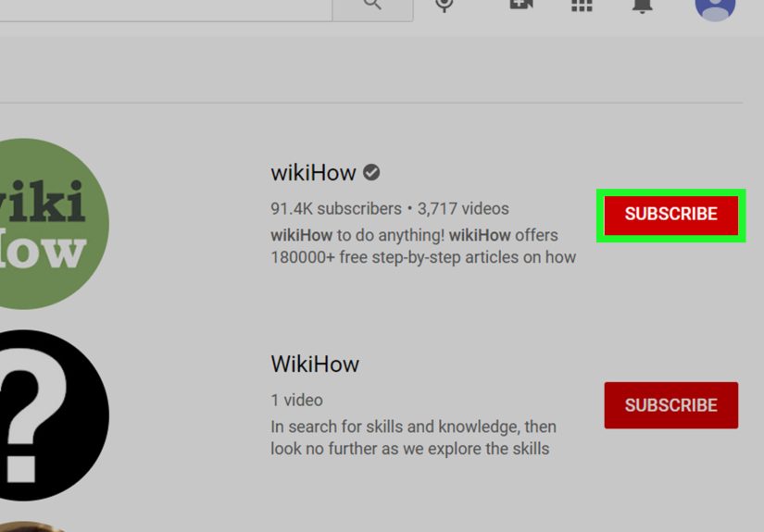Open the verified wikiHow channel title
Viewport: 764px width, 532px height.
tap(313, 173)
